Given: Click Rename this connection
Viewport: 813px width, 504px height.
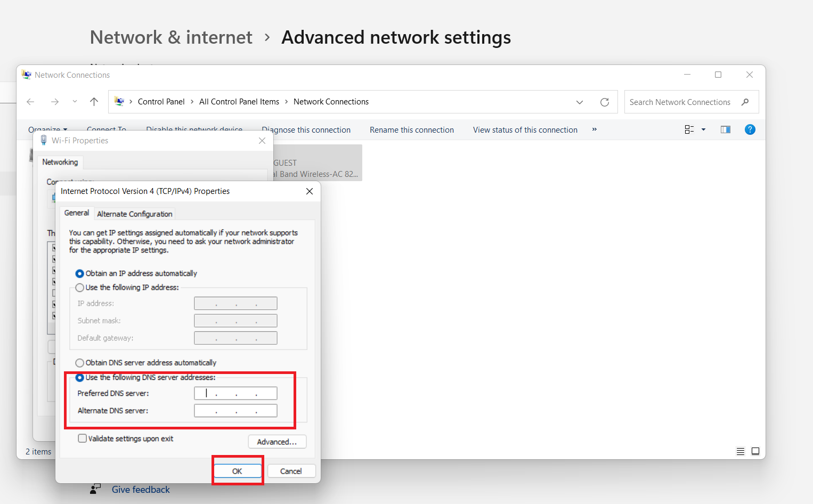Looking at the screenshot, I should pos(412,130).
